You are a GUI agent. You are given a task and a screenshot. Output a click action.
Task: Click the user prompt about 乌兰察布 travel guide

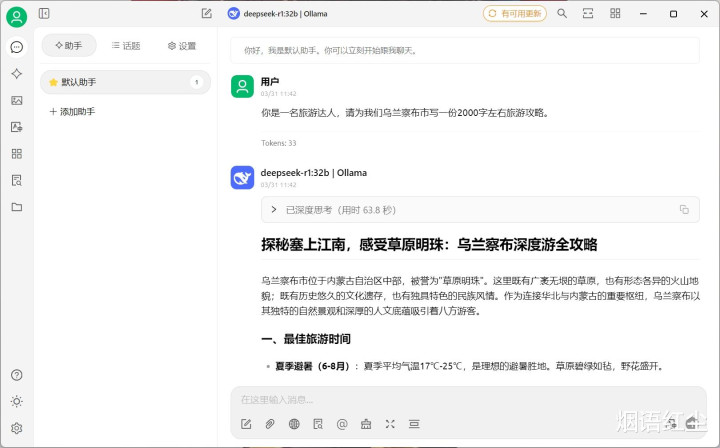[x=405, y=113]
